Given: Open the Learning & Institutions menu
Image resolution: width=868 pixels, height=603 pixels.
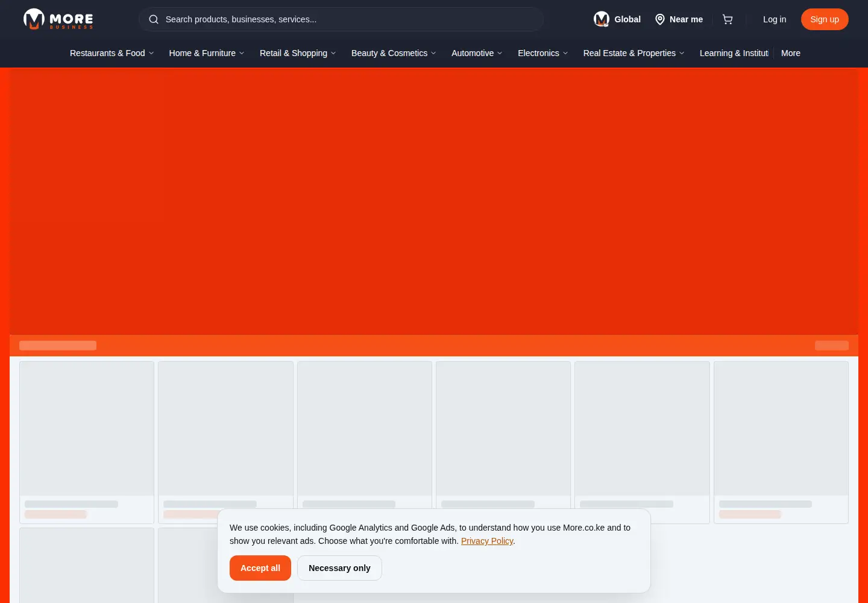Looking at the screenshot, I should pos(734,53).
